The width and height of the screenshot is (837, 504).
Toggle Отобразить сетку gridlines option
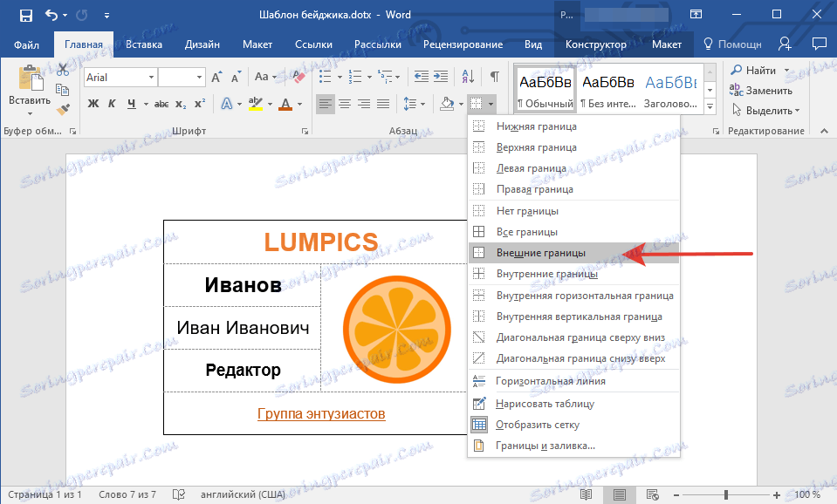coord(573,425)
